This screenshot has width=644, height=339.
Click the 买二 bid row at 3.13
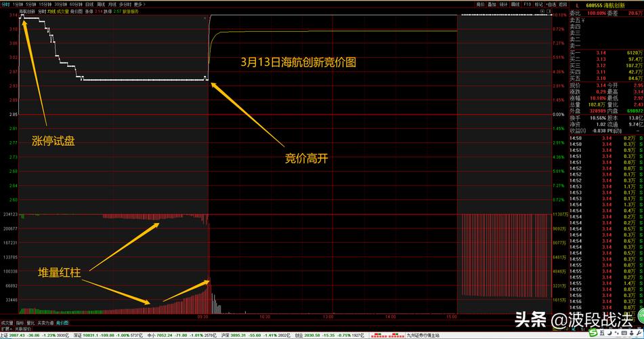(606, 59)
